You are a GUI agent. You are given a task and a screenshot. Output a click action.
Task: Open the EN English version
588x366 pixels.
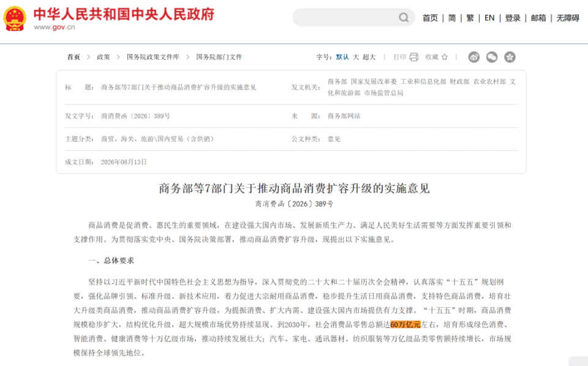(x=489, y=18)
